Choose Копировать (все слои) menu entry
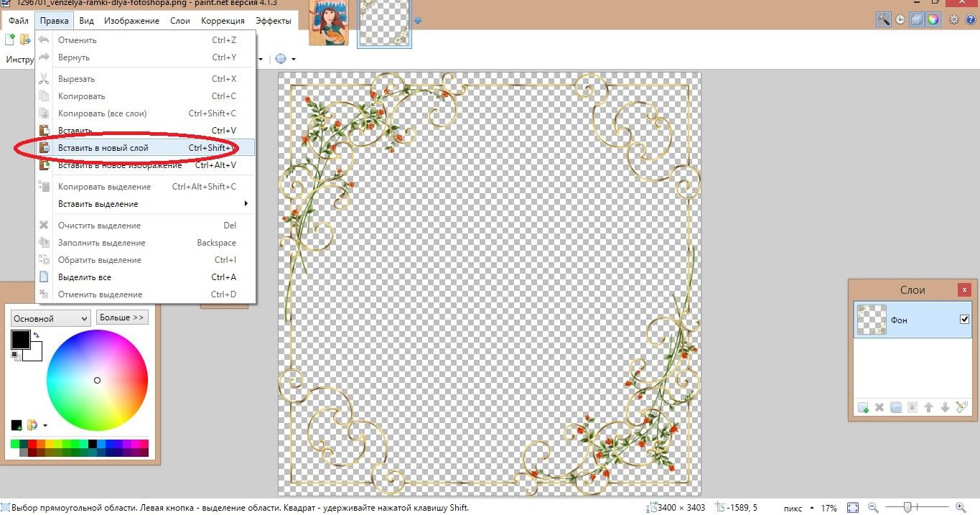This screenshot has height=515, width=980. (146, 113)
